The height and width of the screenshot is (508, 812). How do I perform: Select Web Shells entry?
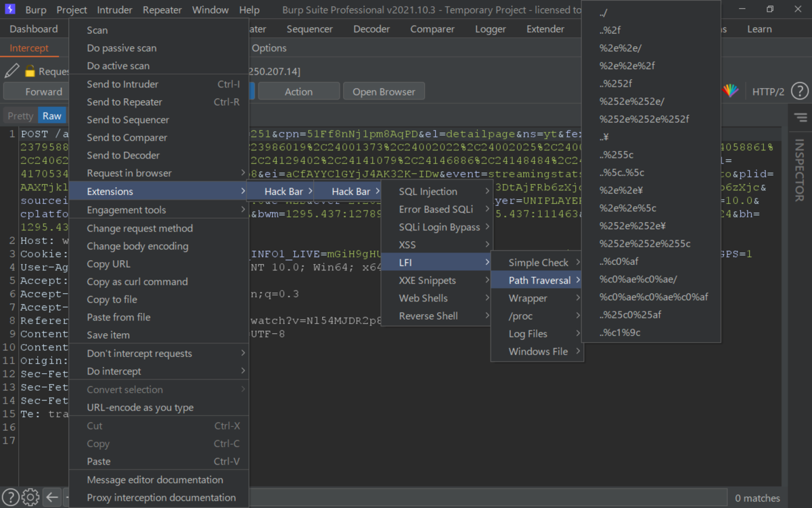click(437, 298)
